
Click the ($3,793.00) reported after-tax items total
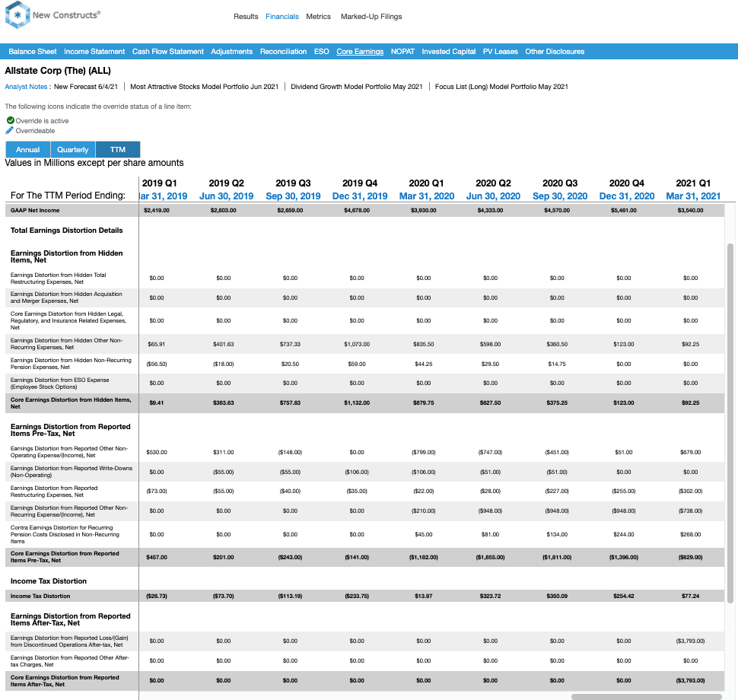[x=691, y=681]
